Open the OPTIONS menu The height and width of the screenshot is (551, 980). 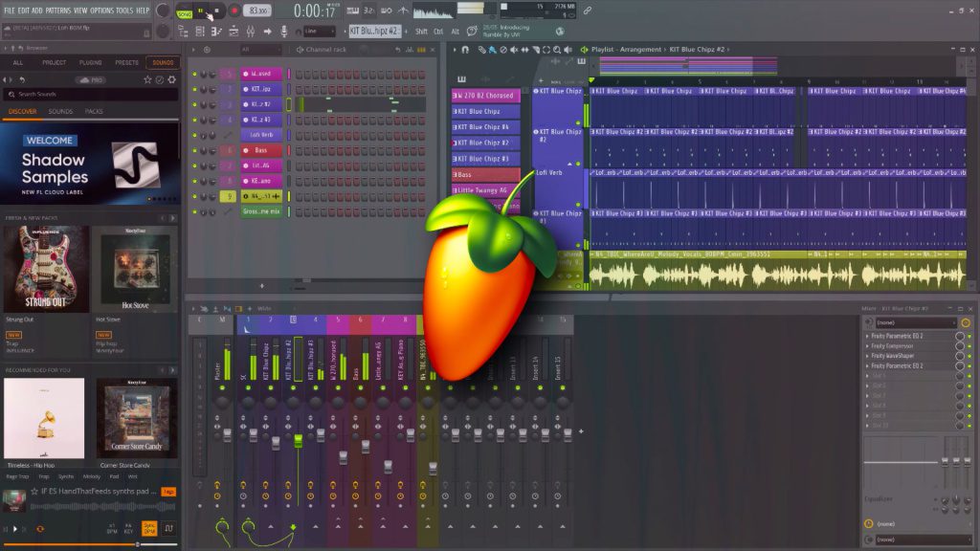tap(101, 11)
